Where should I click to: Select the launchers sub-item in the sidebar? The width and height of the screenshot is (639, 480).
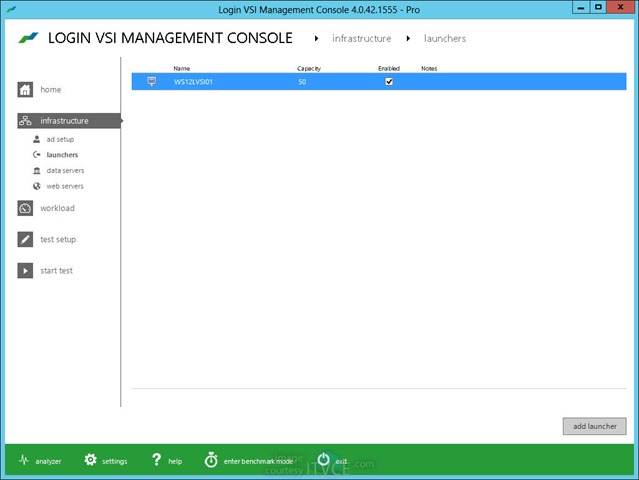coord(62,155)
